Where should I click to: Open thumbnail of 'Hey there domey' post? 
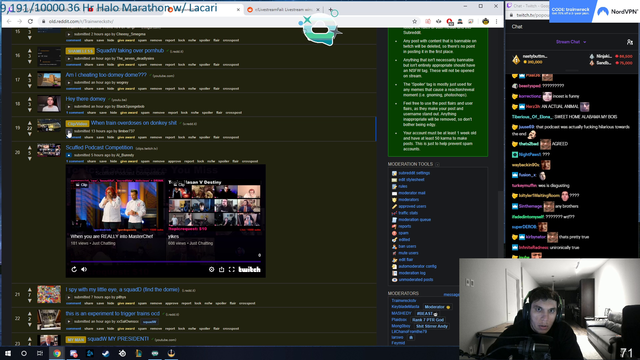coord(49,104)
